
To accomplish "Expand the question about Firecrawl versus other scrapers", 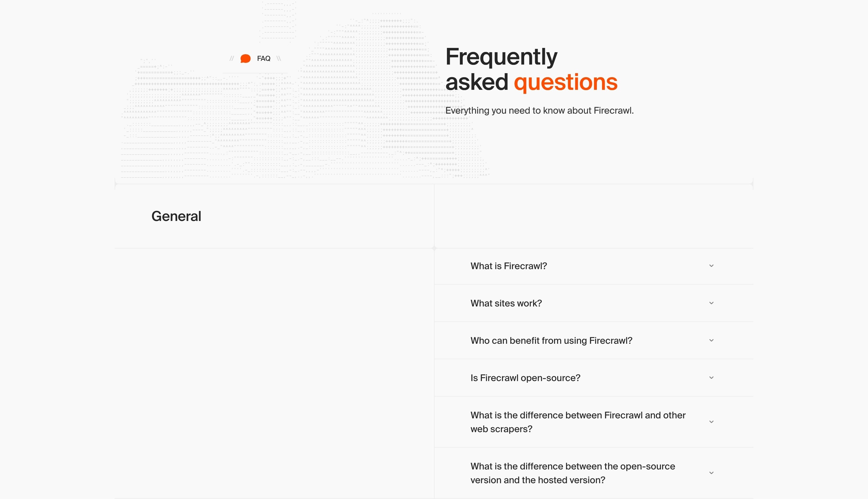I will coord(711,422).
